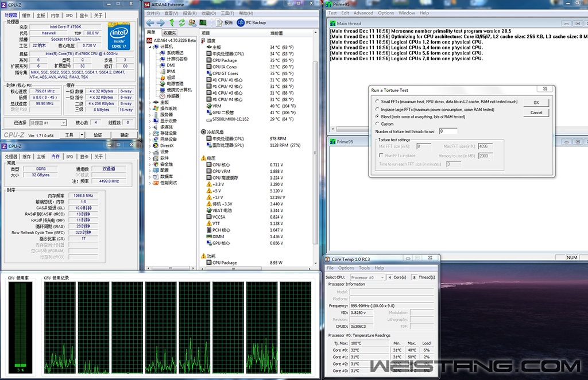Select Small FFTs radio option

tap(377, 102)
